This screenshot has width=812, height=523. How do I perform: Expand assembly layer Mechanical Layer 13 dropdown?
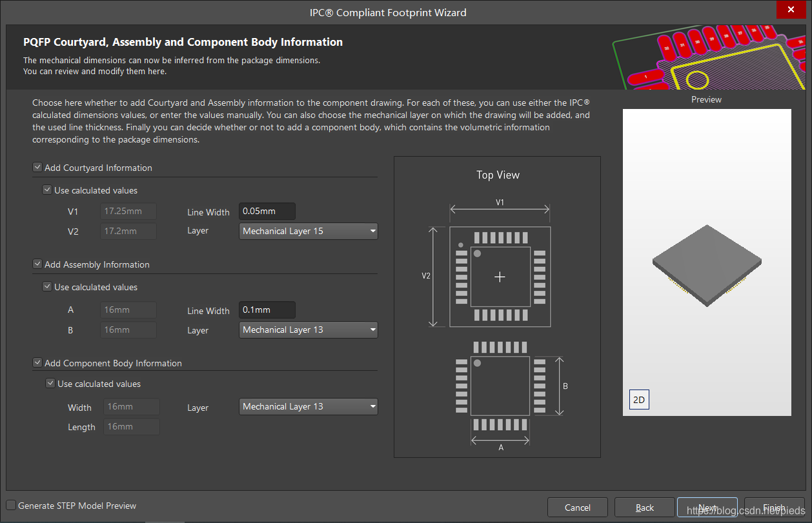pyautogui.click(x=308, y=330)
